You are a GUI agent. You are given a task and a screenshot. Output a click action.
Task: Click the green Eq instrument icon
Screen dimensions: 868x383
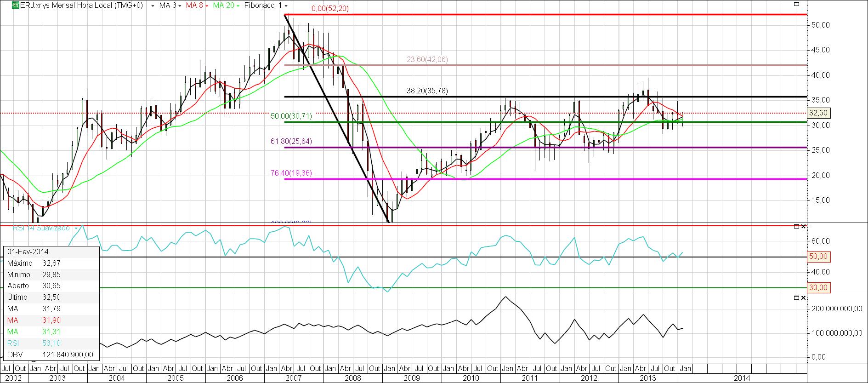coord(16,6)
